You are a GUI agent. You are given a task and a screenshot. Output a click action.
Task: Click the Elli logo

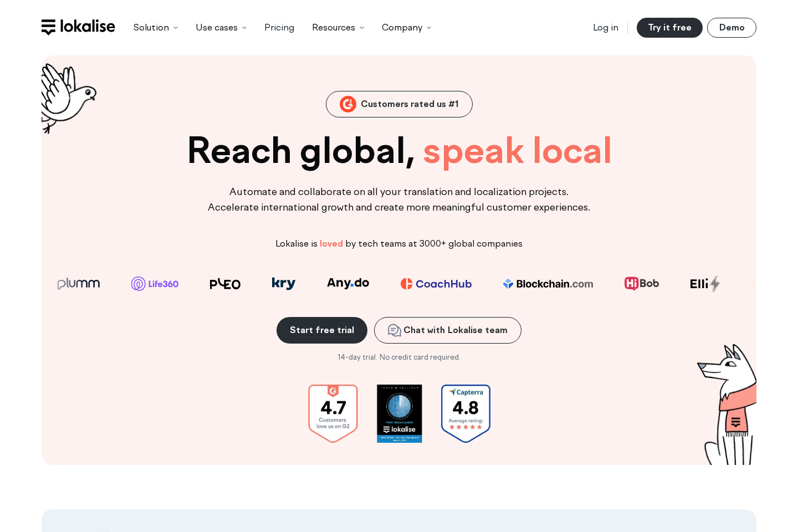(x=705, y=284)
